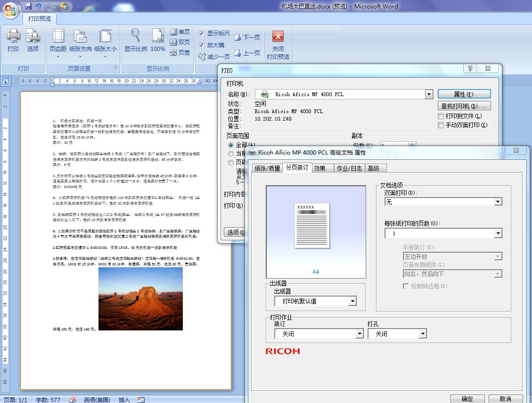Screen dimensions: 532x403
Task: Expand the printer name dropdown
Action: (x=429, y=94)
